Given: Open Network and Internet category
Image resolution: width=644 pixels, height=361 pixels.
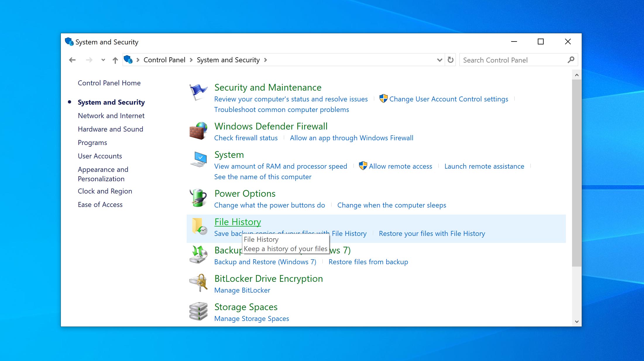Looking at the screenshot, I should (x=111, y=116).
